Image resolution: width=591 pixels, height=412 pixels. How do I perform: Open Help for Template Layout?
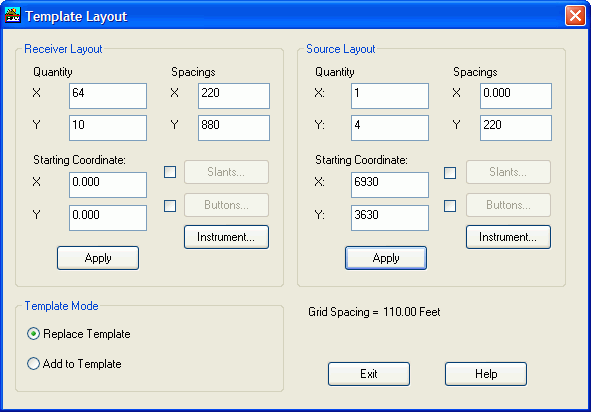[486, 374]
